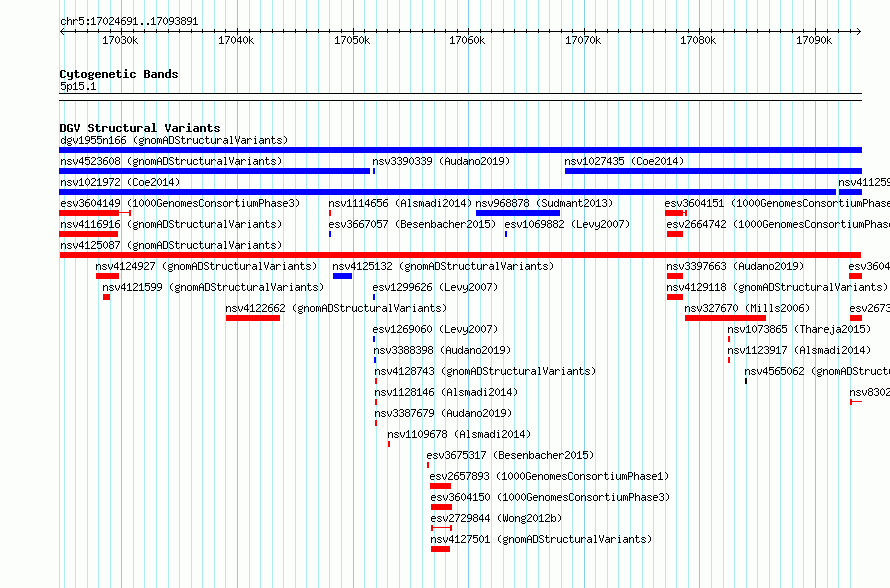The width and height of the screenshot is (890, 588).
Task: Click the 17050k ruler mark
Action: 352,40
